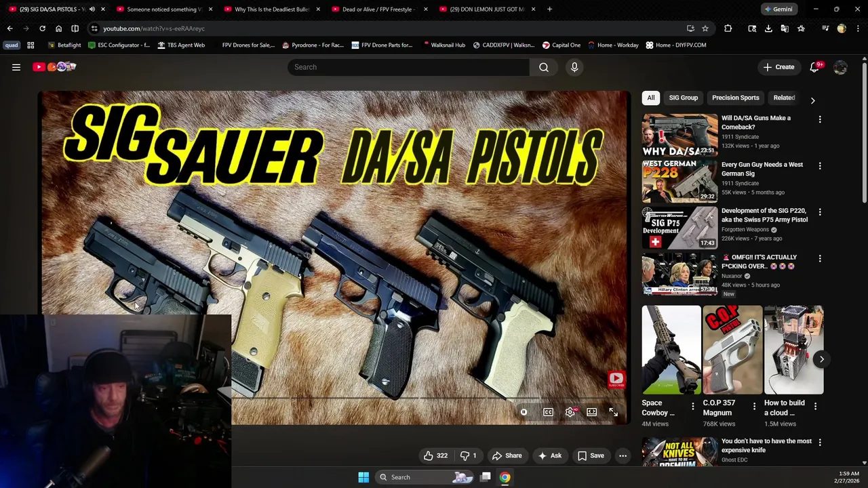The width and height of the screenshot is (868, 488).
Task: Open the C.O.P 357 Magnum short thumbnail
Action: click(732, 350)
